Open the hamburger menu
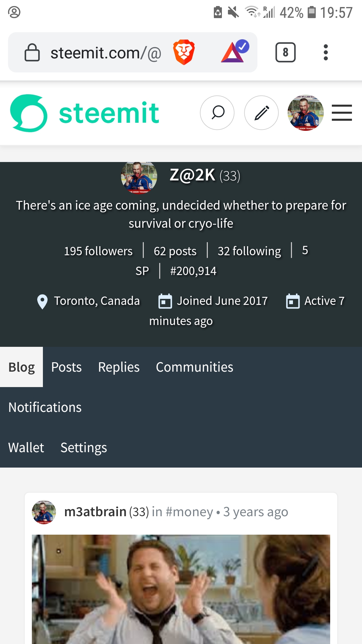362x644 pixels. point(342,113)
